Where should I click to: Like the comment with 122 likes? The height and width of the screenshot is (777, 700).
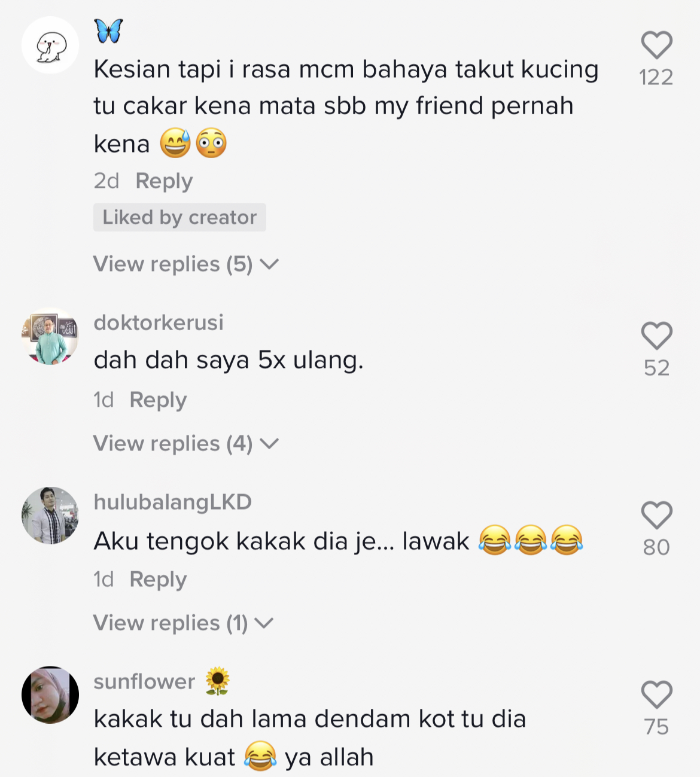(656, 45)
